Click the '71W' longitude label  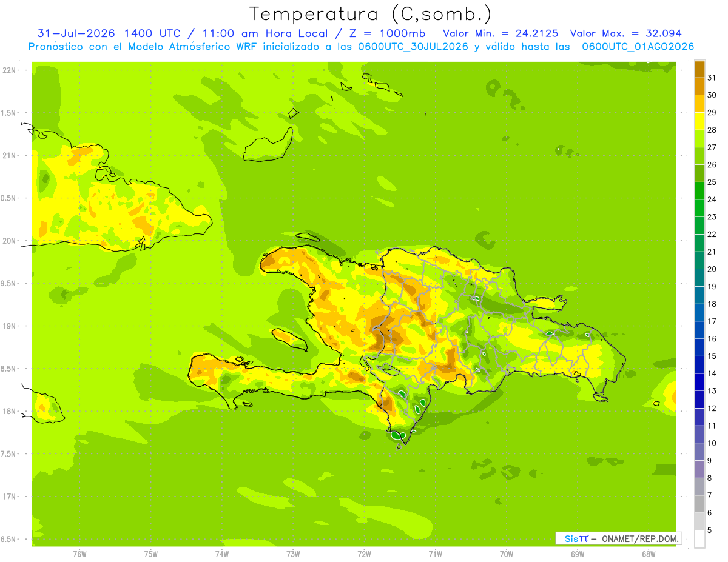click(x=435, y=554)
